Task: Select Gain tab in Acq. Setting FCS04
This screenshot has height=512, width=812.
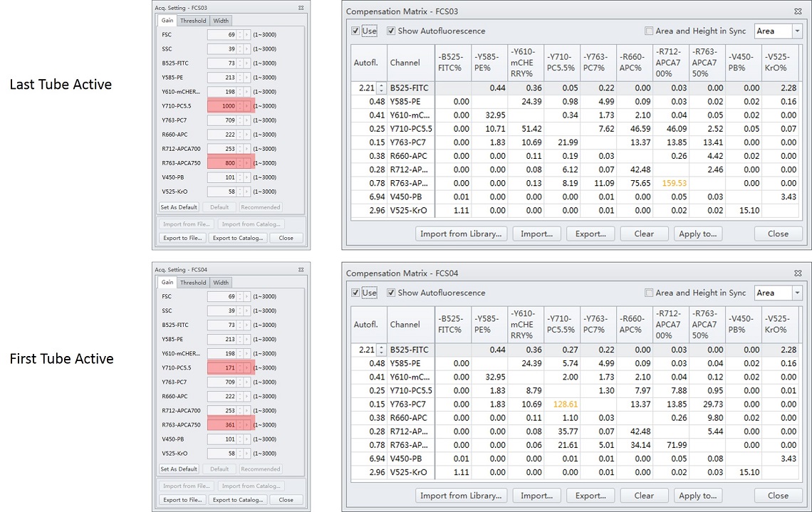Action: click(x=167, y=282)
